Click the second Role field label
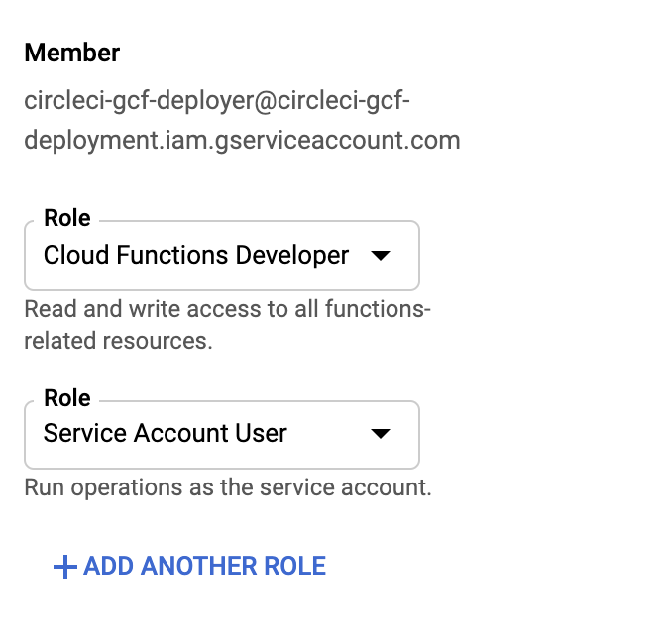The height and width of the screenshot is (644, 670). pos(67,398)
